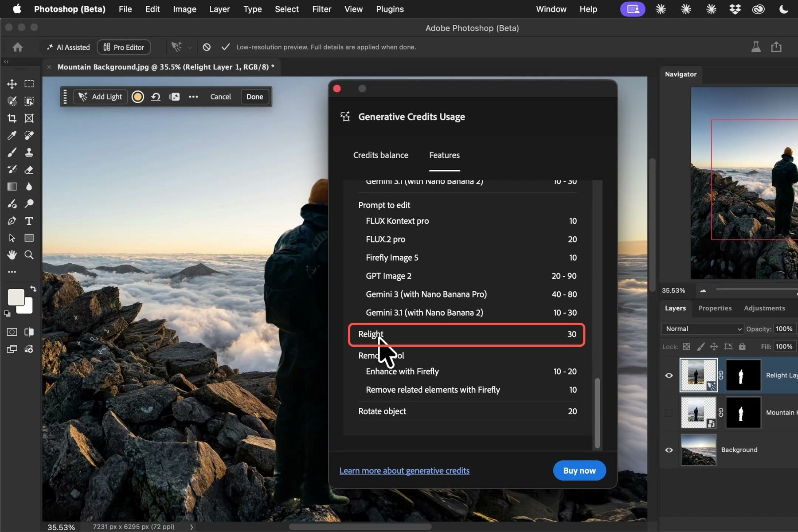Expand the collapsed tools panel arrows

pyautogui.click(x=6, y=62)
